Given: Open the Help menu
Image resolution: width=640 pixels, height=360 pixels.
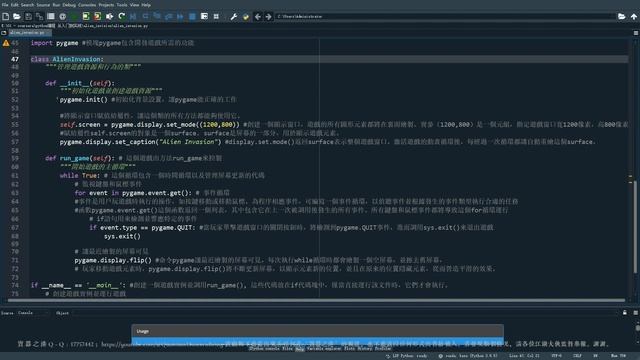Looking at the screenshot, I should point(146,5).
